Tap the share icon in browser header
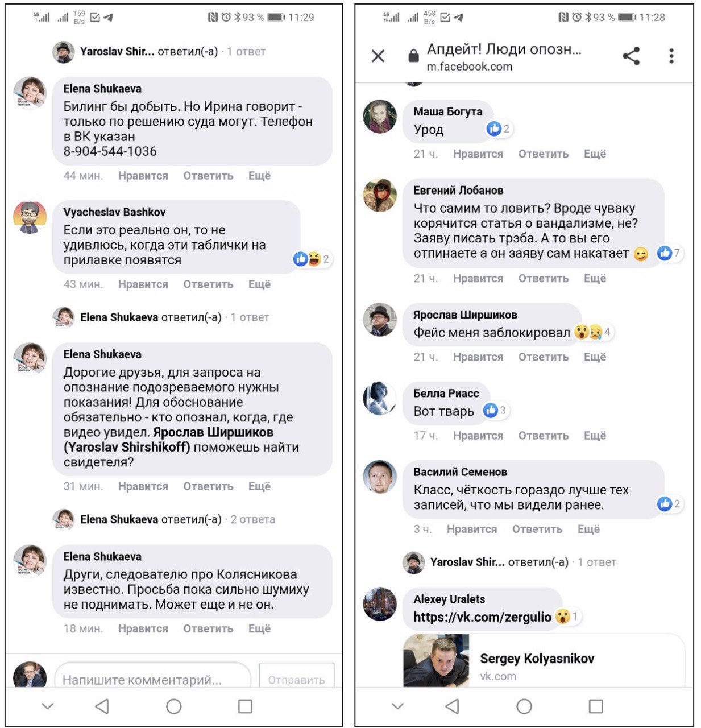This screenshot has width=701, height=728. pyautogui.click(x=631, y=56)
